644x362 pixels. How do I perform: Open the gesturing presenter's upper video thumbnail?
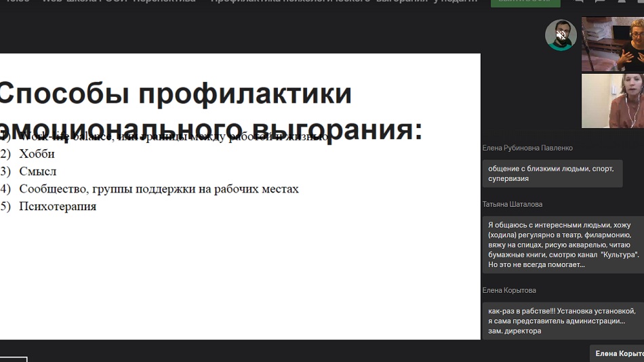(613, 44)
